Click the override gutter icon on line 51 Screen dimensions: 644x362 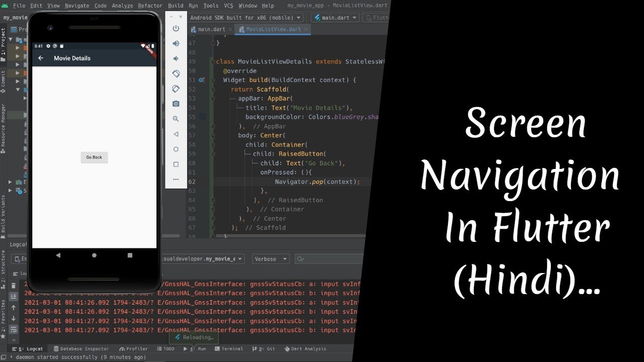tap(201, 80)
